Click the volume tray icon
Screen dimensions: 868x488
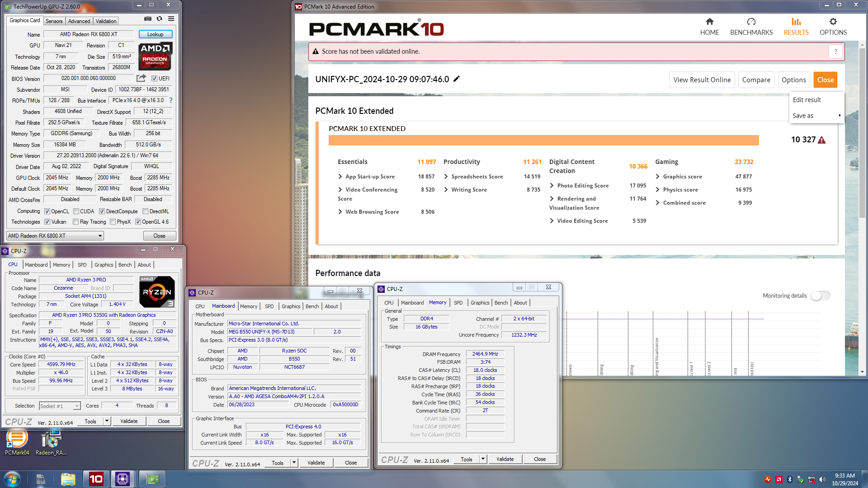tap(822, 479)
